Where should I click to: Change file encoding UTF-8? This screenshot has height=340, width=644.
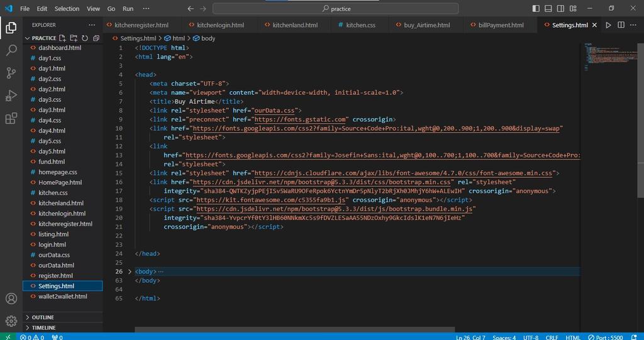[531, 337]
